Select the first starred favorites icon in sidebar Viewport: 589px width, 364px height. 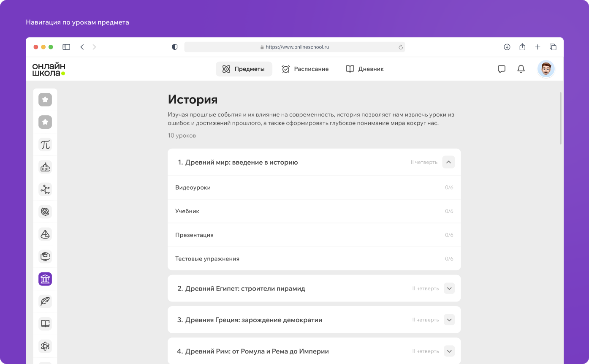click(x=45, y=99)
